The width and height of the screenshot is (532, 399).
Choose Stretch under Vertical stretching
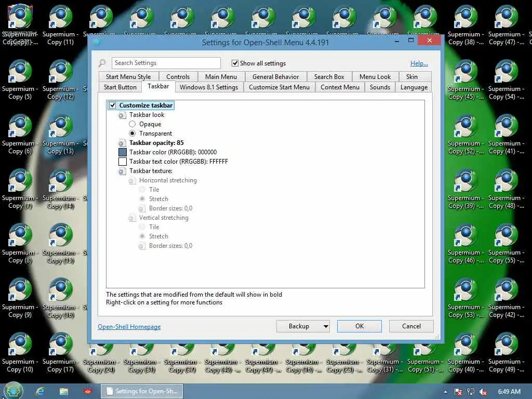pyautogui.click(x=142, y=236)
